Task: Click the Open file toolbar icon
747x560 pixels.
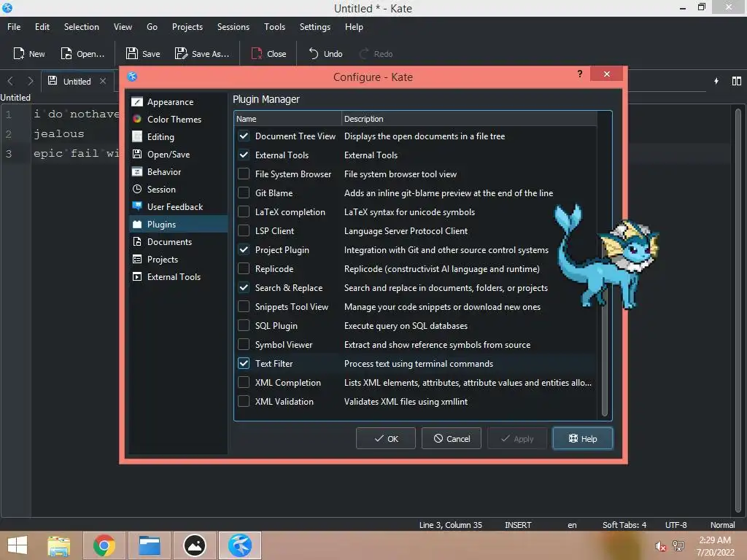Action: coord(66,53)
